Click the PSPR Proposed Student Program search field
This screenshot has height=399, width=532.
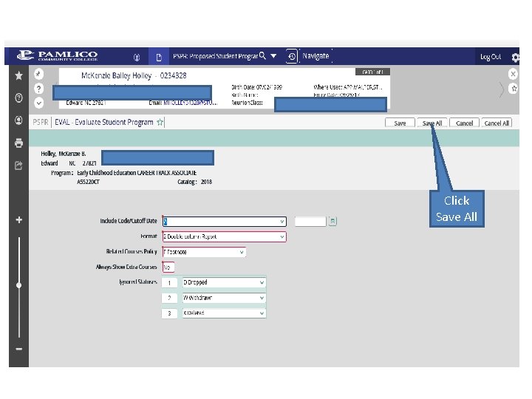[215, 56]
